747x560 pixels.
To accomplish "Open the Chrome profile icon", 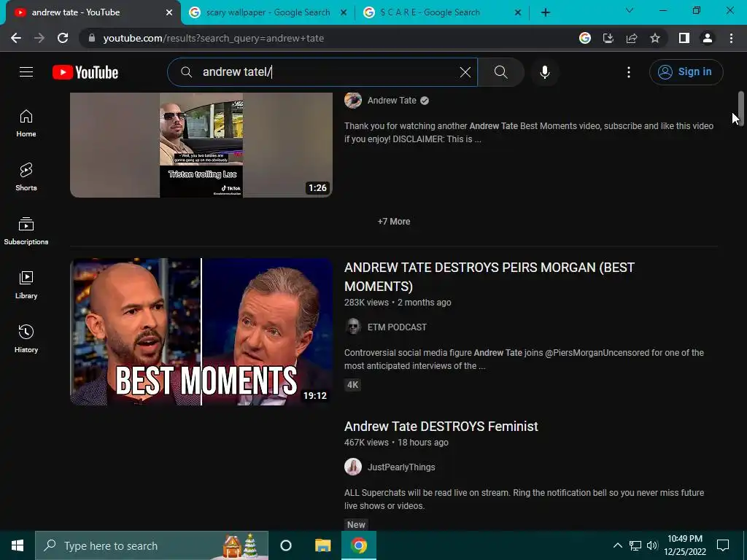I will tap(708, 38).
